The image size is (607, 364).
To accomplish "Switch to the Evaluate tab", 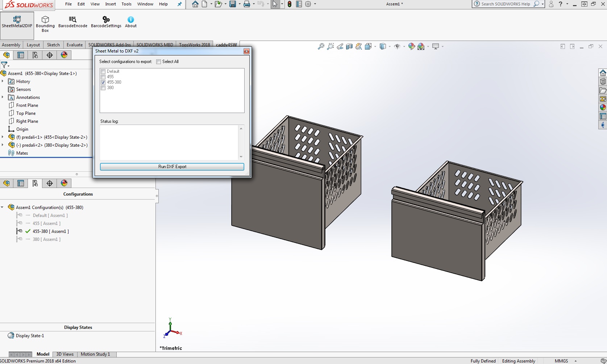I will [74, 45].
